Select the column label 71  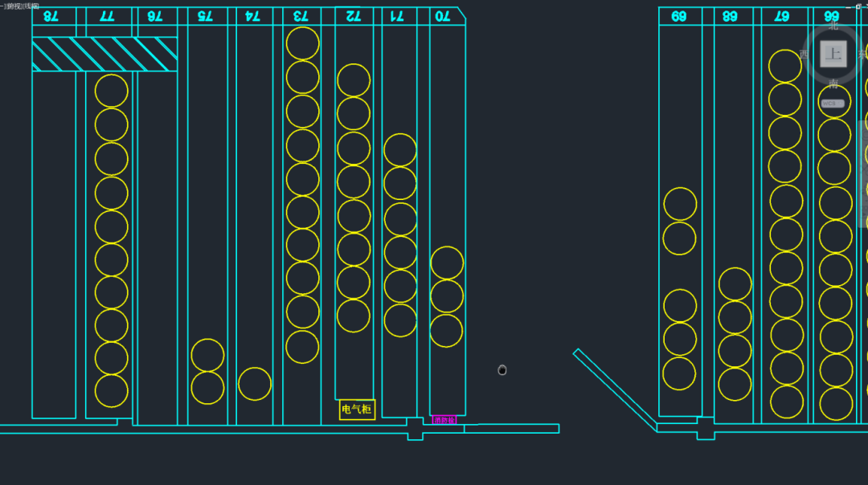[x=397, y=16]
